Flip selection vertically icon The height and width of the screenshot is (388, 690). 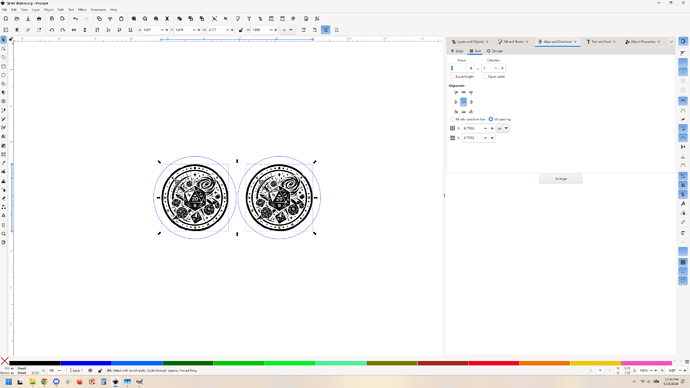[x=85, y=30]
